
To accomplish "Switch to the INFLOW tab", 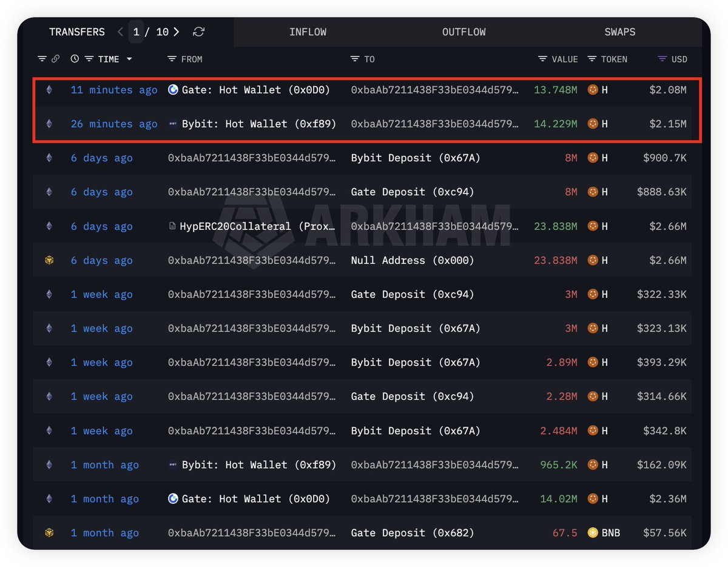I will (x=308, y=32).
